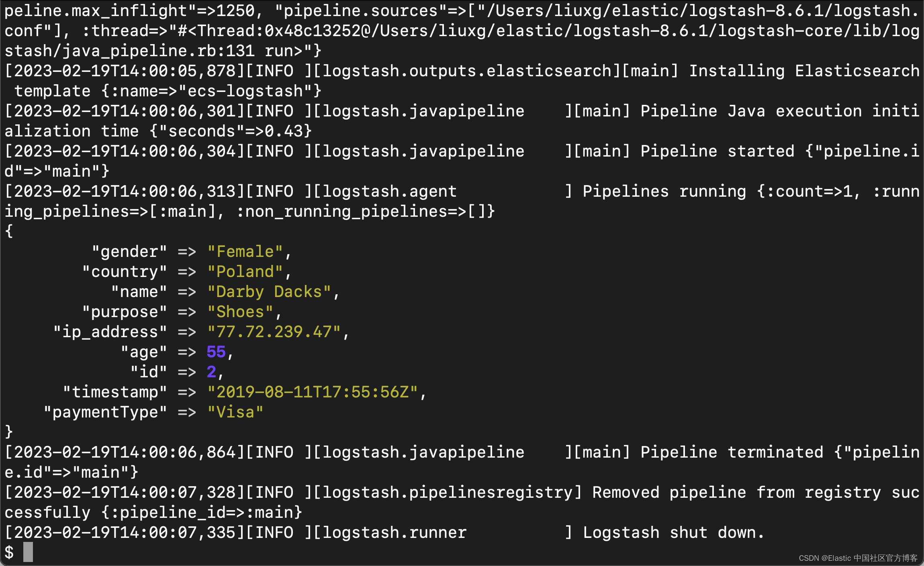This screenshot has height=566, width=924.
Task: Click the "Logstash shut down." message
Action: (x=673, y=533)
